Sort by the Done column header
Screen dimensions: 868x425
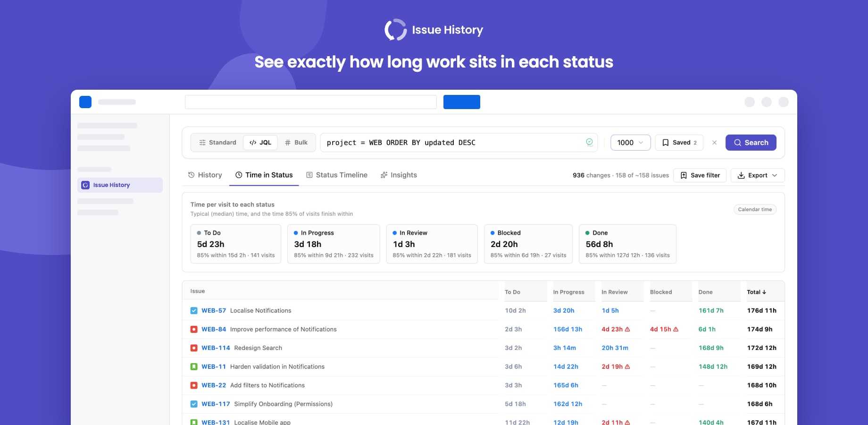tap(705, 292)
